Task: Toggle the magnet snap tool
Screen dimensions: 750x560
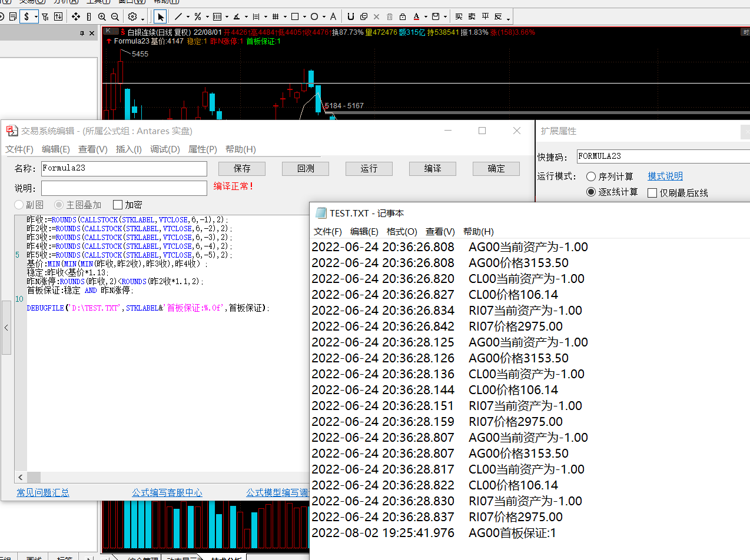Action: (x=351, y=17)
